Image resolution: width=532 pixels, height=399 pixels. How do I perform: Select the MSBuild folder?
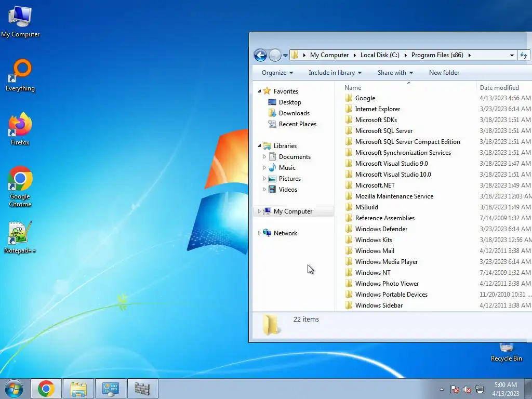[x=366, y=207]
